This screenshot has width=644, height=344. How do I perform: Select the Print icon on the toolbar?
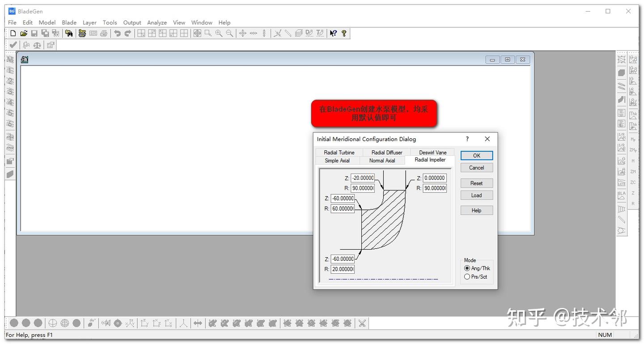point(104,33)
